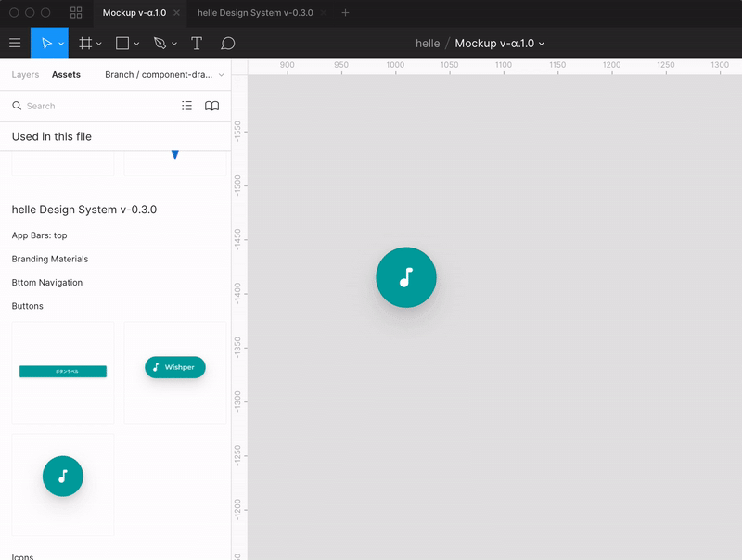Expand App Bars: top group

pyautogui.click(x=39, y=235)
